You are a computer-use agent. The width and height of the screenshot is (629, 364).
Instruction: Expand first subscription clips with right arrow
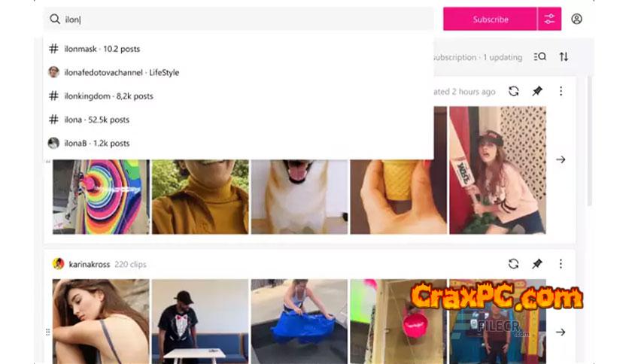point(561,159)
